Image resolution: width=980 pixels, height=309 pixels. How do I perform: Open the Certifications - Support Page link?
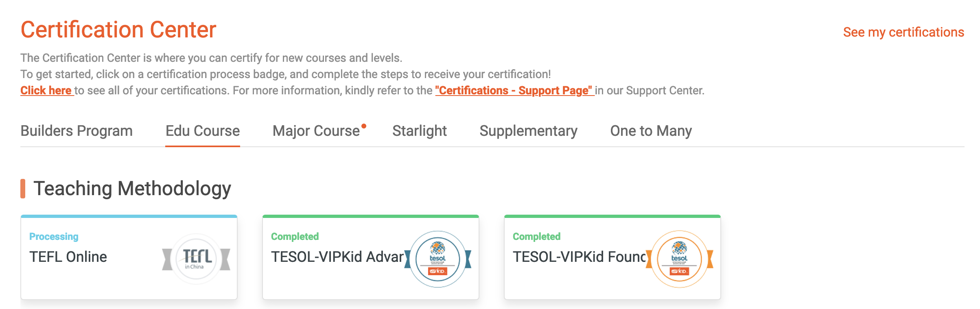coord(514,90)
